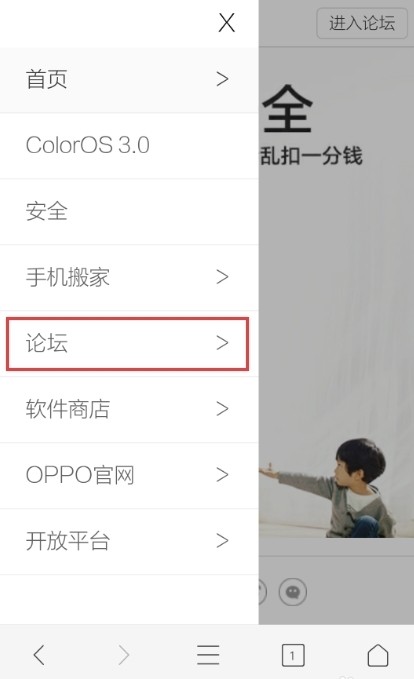Expand the 手机搬家 chevron arrow
Image resolution: width=414 pixels, height=679 pixels.
pos(222,277)
